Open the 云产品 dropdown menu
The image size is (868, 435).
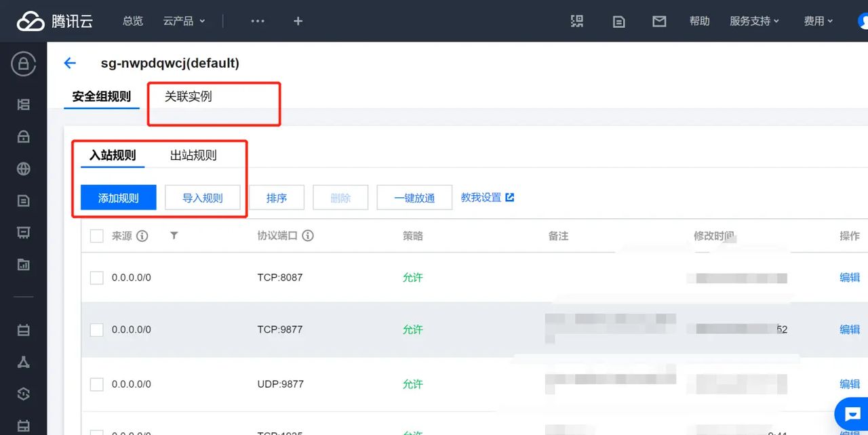pos(184,21)
